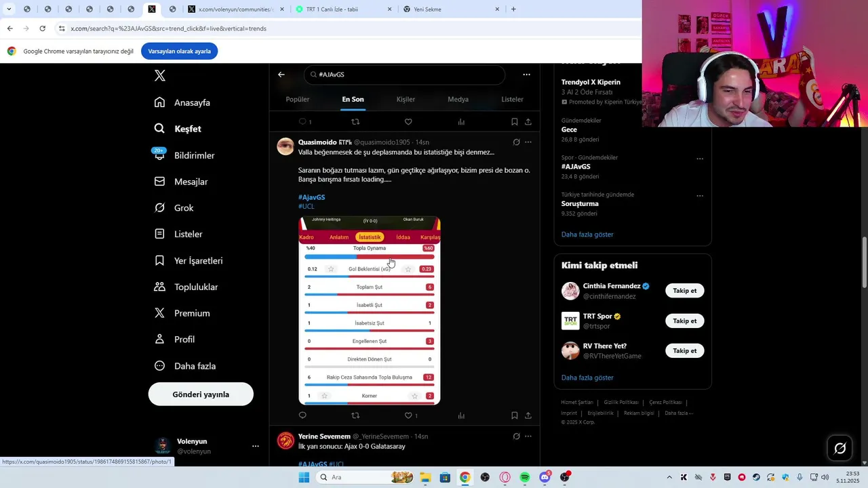Click Grok icon on Yerine Sevemem tweet
This screenshot has height=488, width=868.
[x=516, y=436]
